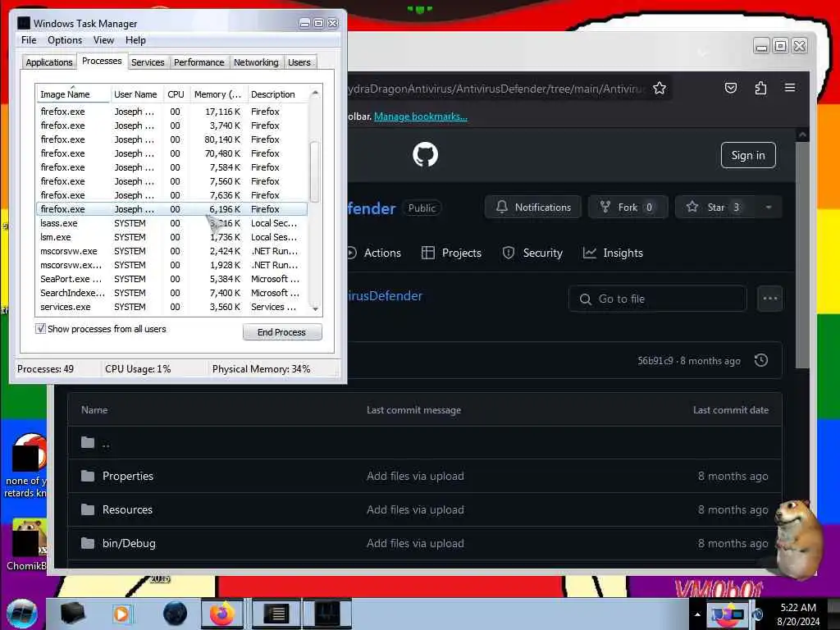Select the SeaPort.exe process row

coord(171,279)
